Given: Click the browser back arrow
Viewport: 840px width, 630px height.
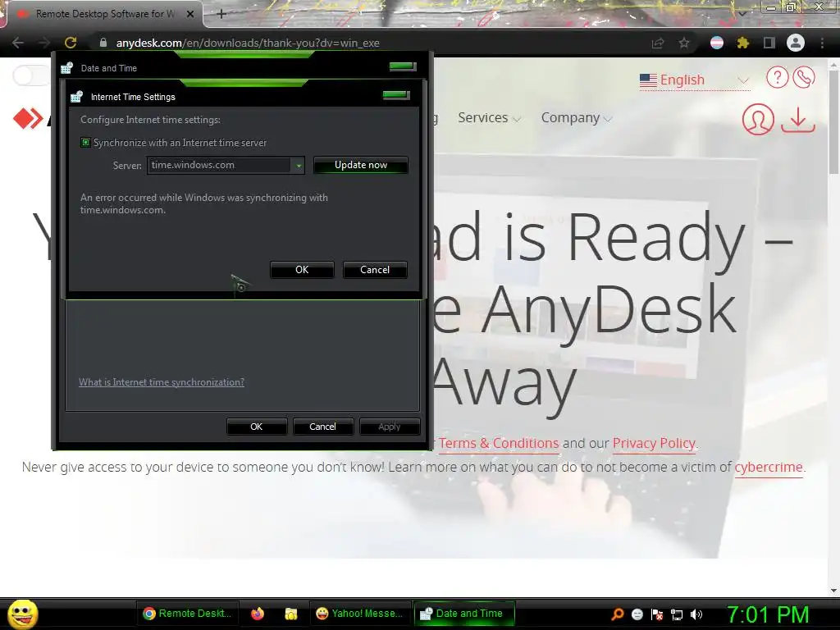Looking at the screenshot, I should pyautogui.click(x=18, y=43).
